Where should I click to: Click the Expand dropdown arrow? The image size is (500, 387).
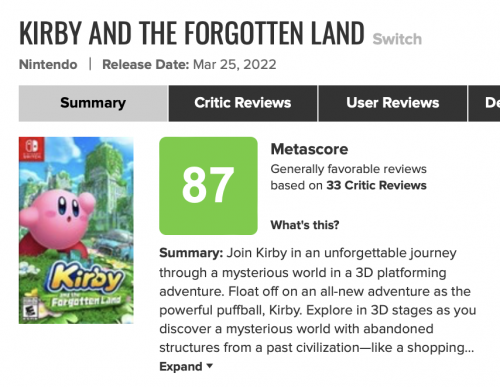(x=209, y=366)
